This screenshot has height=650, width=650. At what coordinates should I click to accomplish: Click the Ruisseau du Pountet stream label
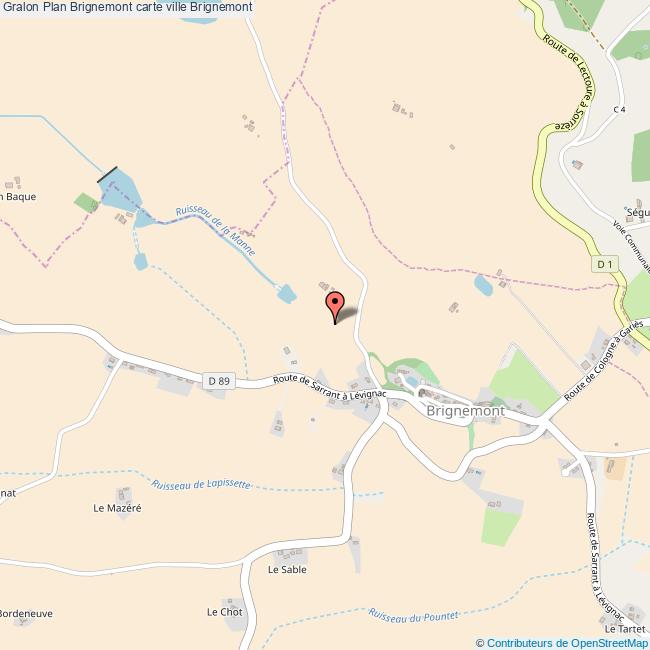414,616
